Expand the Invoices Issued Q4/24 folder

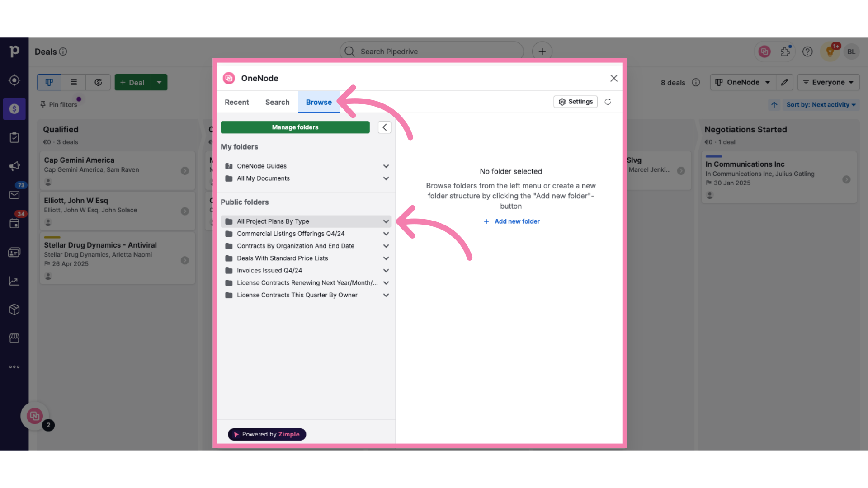(x=386, y=270)
